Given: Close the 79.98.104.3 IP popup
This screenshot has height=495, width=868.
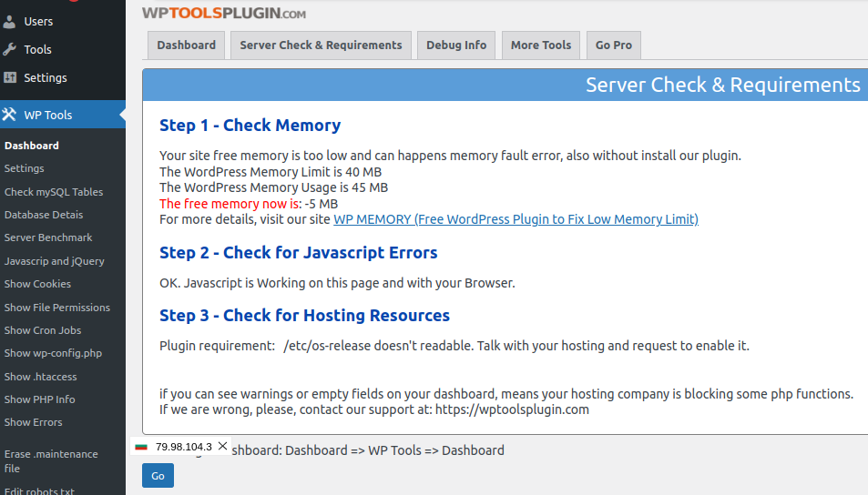Looking at the screenshot, I should click(x=223, y=446).
